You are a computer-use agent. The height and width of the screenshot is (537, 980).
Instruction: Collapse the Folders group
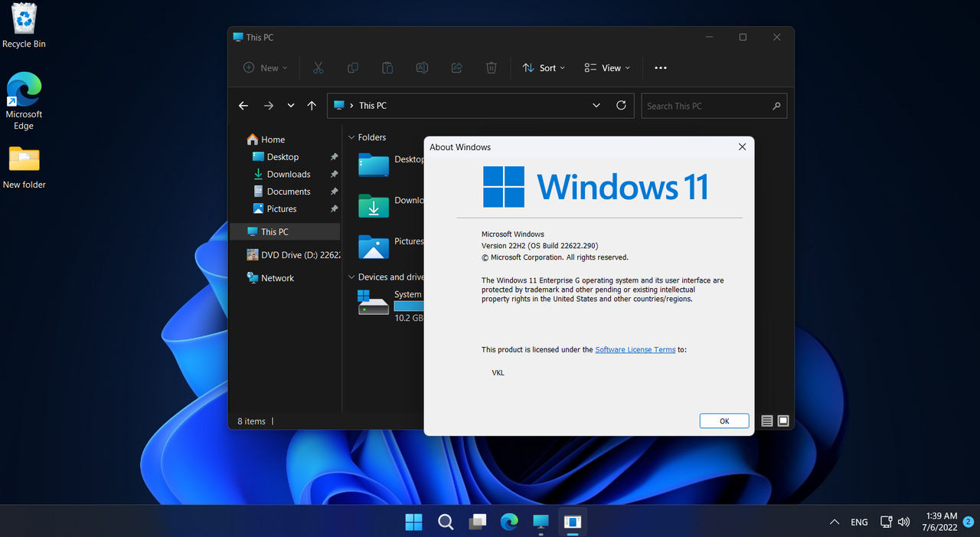tap(351, 137)
